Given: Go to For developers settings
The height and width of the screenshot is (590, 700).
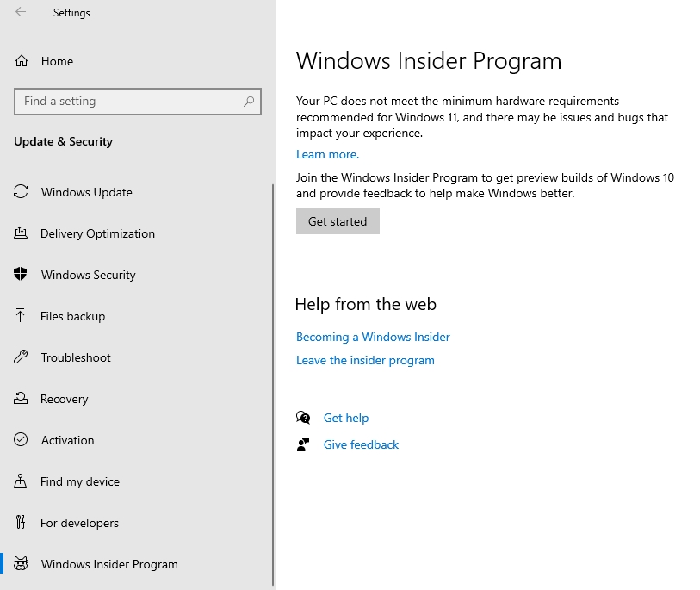Looking at the screenshot, I should (79, 523).
